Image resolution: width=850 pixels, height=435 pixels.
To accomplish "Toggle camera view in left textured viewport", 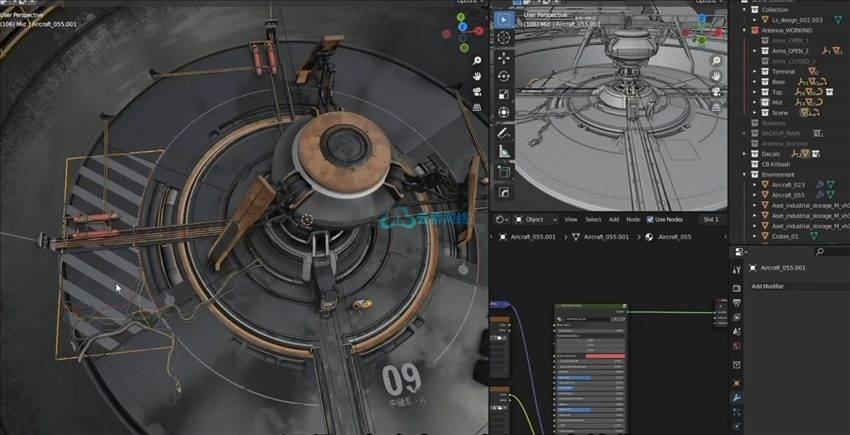I will click(477, 92).
